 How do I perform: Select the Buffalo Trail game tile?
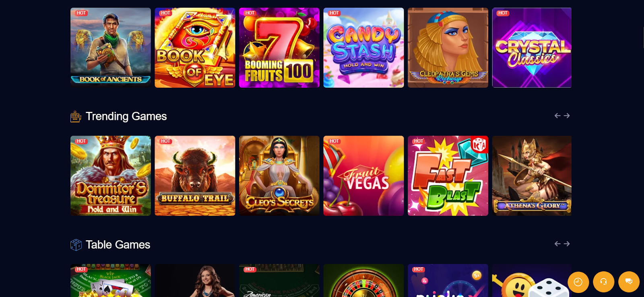195,176
